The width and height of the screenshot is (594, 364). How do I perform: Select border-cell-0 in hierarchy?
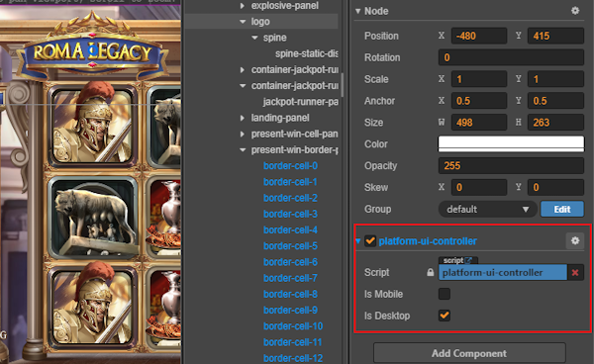coord(290,166)
